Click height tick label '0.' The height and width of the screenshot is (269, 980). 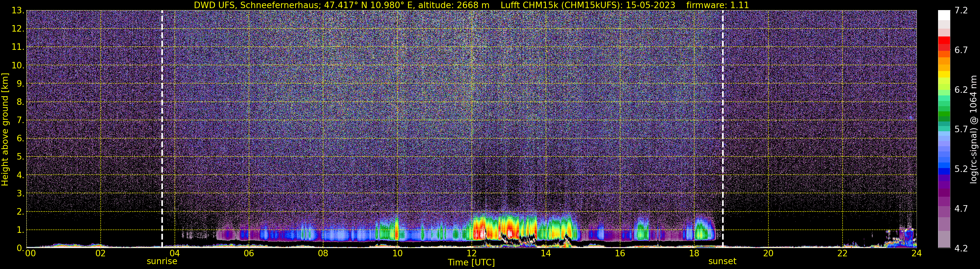(20, 248)
